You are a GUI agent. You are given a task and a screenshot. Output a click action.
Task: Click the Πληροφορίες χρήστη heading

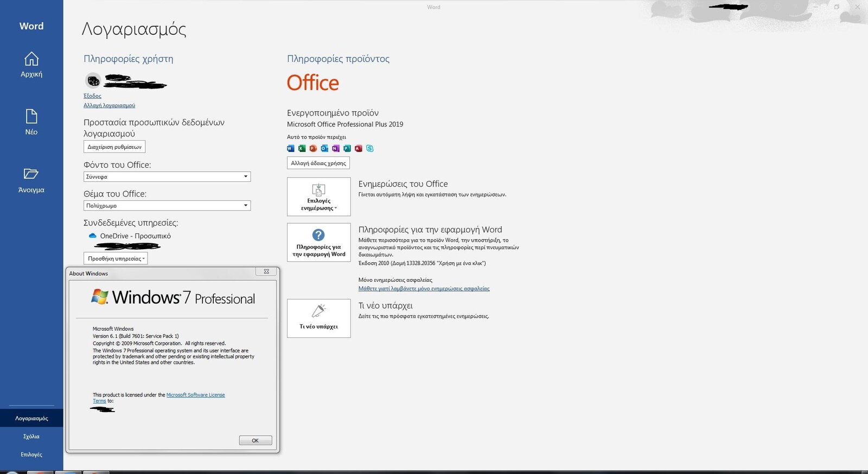[x=129, y=59]
